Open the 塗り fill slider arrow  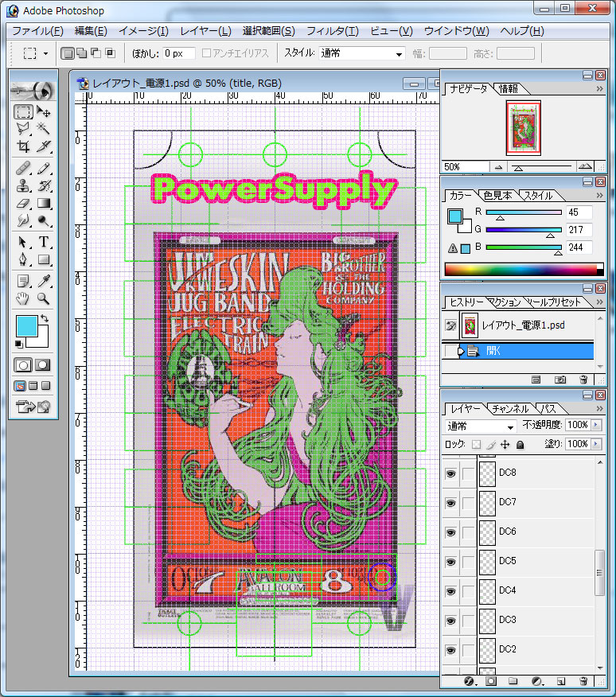click(596, 444)
